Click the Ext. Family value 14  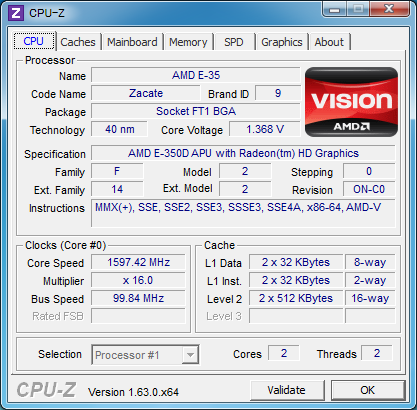[117, 189]
